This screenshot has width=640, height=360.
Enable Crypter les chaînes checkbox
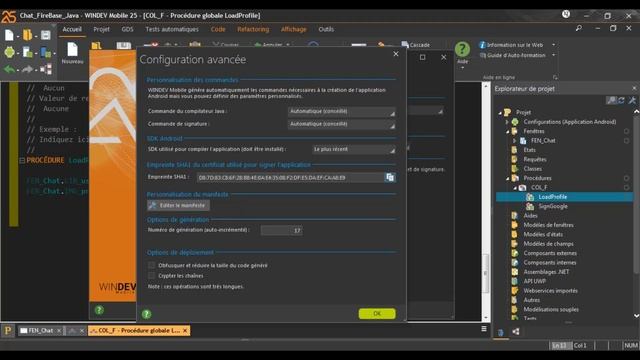click(151, 276)
